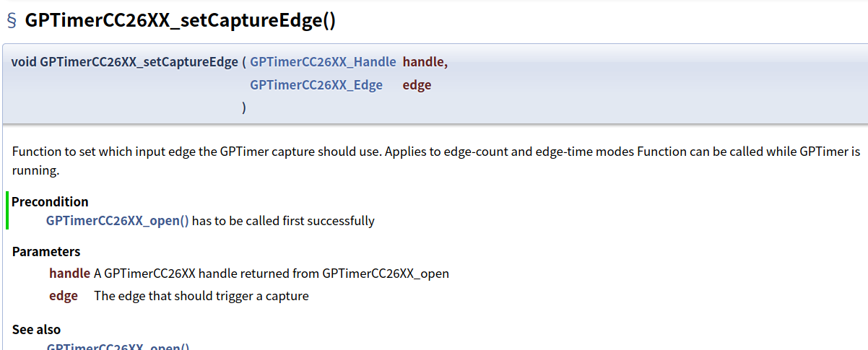Screen dimensions: 868x350
Task: Click the "Parameters" section label
Action: point(46,252)
